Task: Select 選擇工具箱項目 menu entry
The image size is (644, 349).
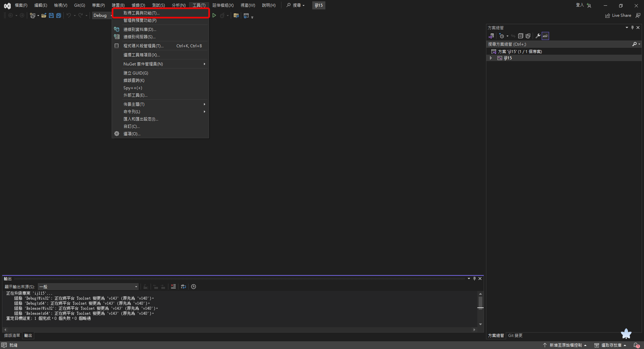Action: point(160,55)
